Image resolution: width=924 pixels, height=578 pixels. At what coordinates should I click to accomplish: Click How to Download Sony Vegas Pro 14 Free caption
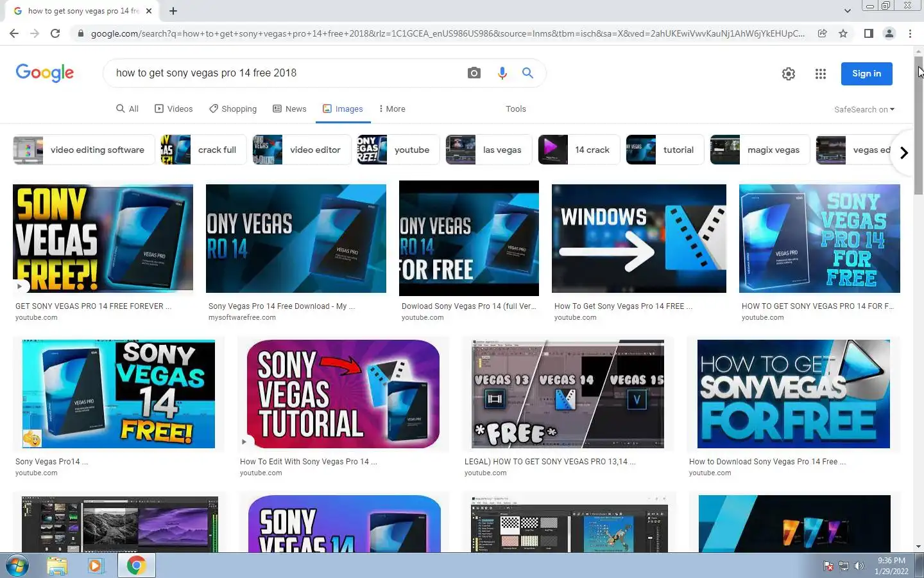767,462
